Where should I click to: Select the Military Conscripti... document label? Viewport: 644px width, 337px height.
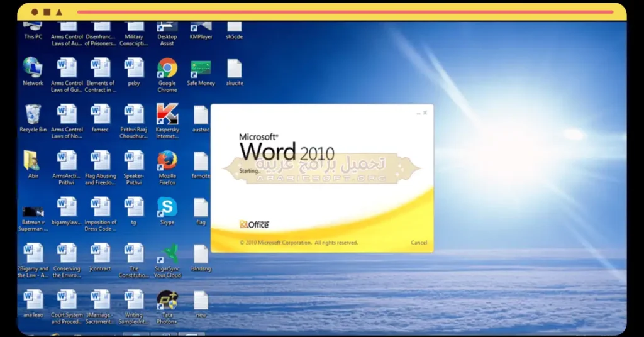(x=134, y=40)
